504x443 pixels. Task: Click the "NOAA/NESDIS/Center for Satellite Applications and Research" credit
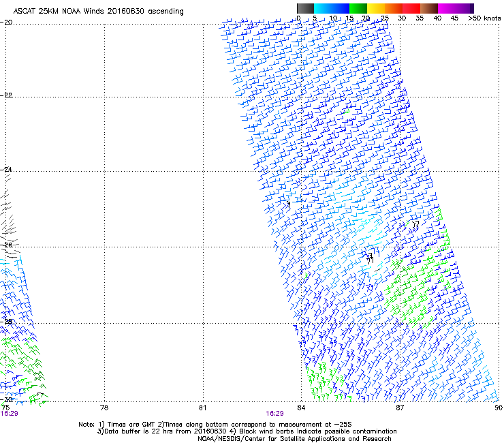pyautogui.click(x=294, y=439)
